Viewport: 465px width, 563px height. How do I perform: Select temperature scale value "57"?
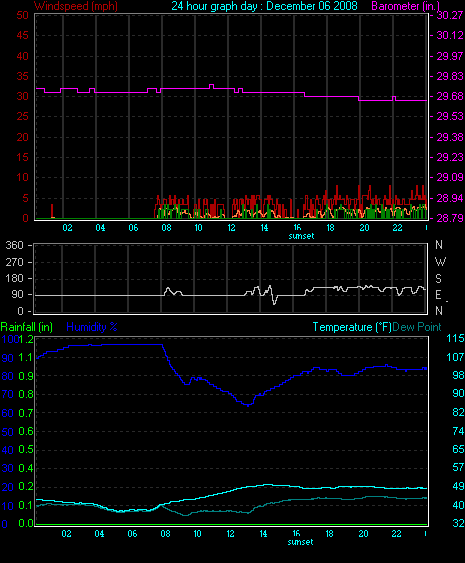(x=458, y=467)
